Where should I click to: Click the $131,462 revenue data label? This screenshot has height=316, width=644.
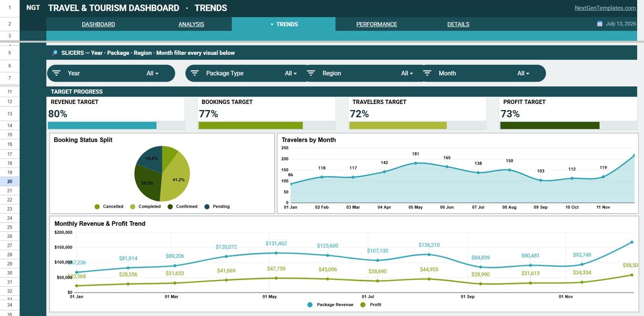(x=276, y=243)
